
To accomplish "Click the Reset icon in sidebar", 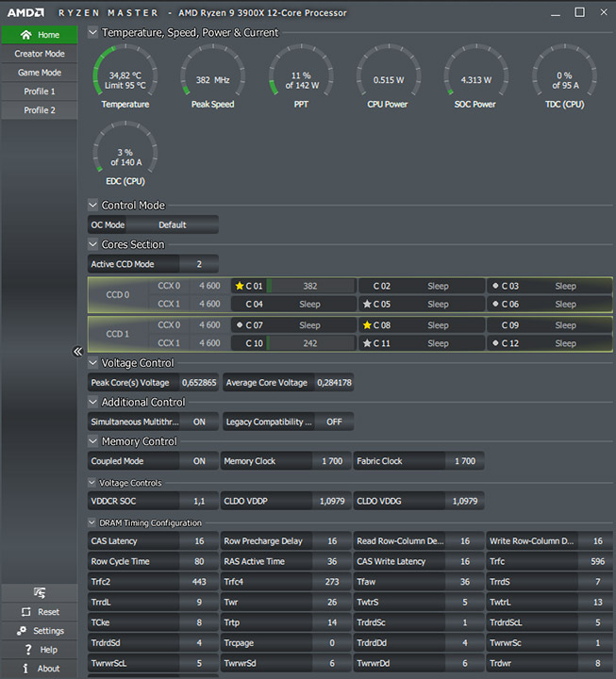I will click(x=26, y=612).
